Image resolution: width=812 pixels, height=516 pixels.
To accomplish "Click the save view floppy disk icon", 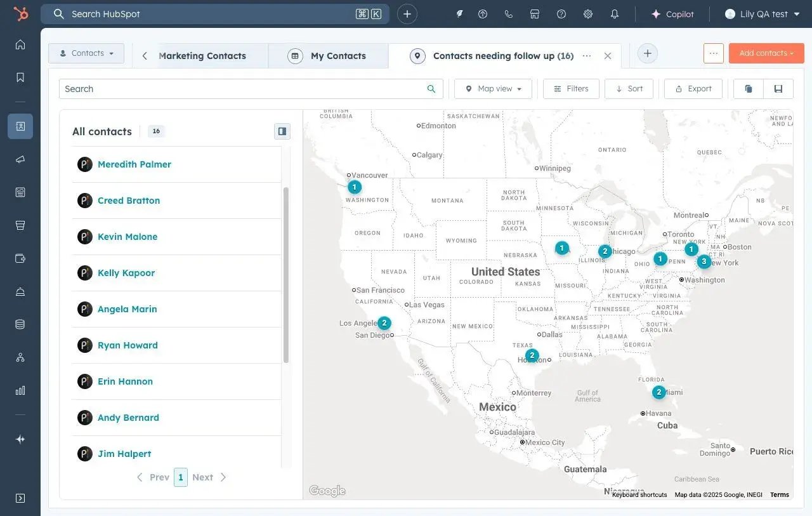I will [778, 89].
